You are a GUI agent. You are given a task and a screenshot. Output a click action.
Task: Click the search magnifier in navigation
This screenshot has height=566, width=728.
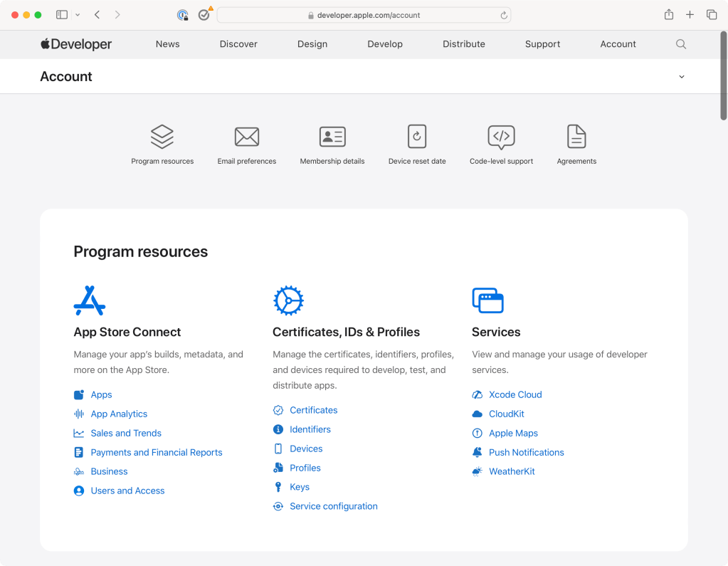pos(681,44)
